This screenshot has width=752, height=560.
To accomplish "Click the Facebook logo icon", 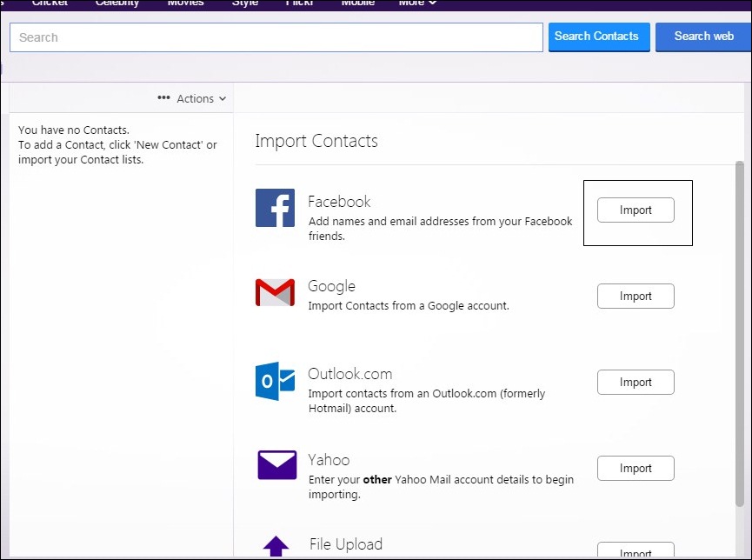I will click(275, 208).
